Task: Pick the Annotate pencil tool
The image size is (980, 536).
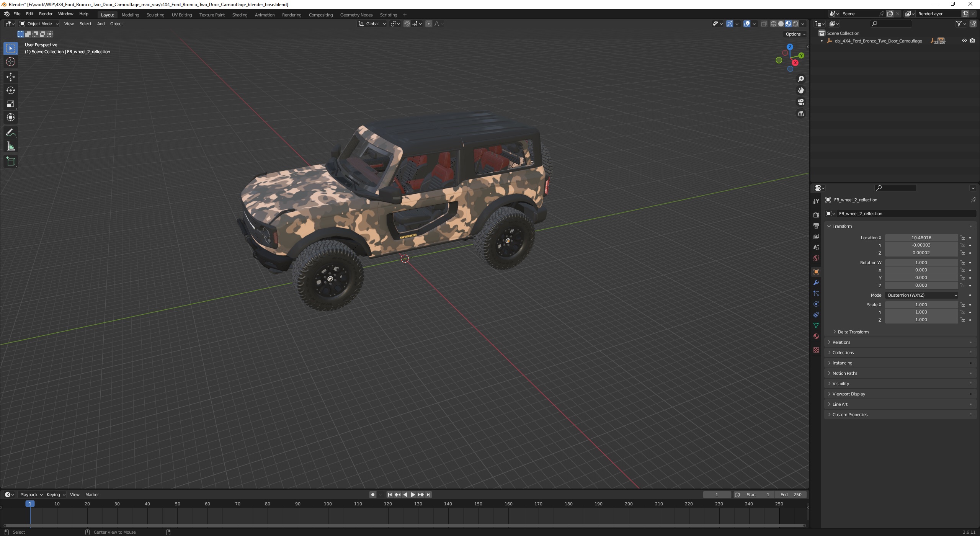Action: click(x=11, y=133)
